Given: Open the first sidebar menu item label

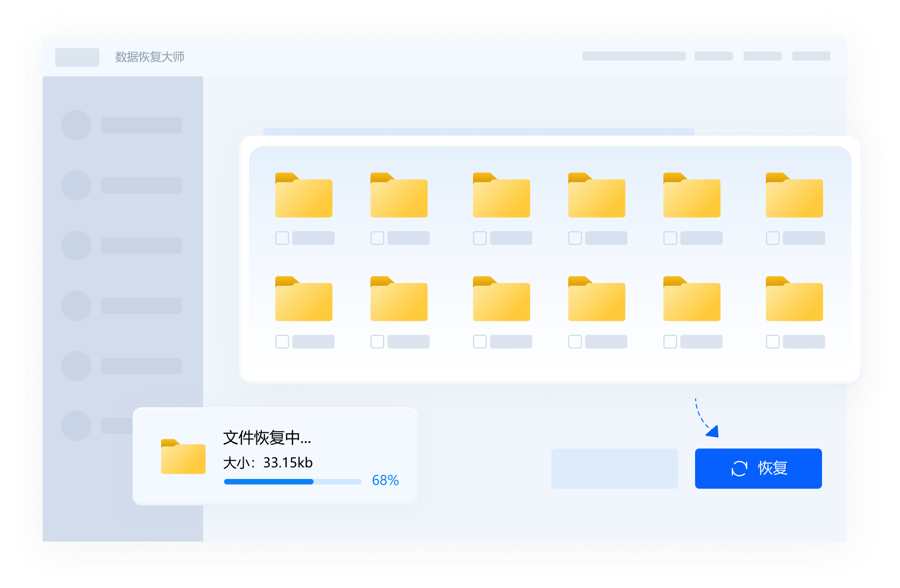Looking at the screenshot, I should pyautogui.click(x=141, y=125).
